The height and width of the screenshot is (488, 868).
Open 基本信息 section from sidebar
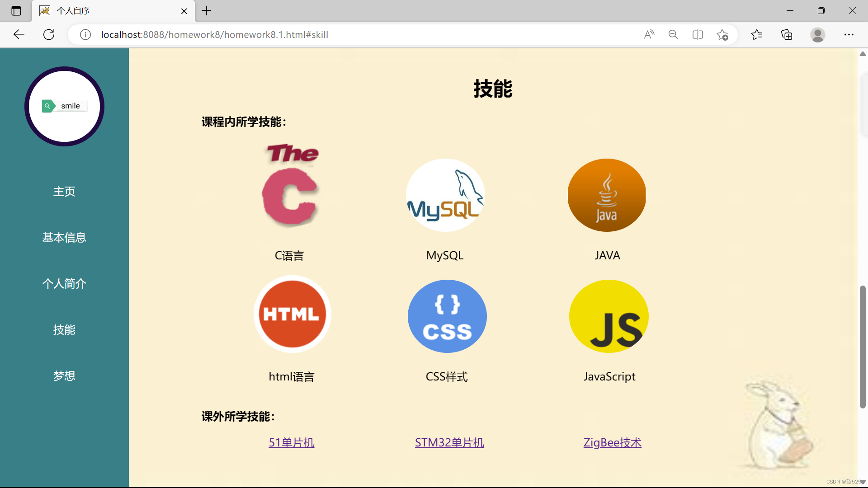[x=64, y=238]
